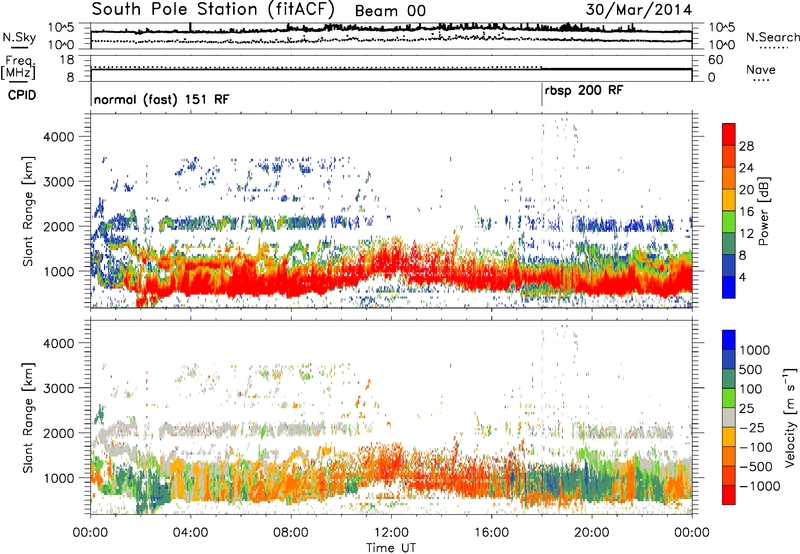Click the "rbsp 200 RF" label

pos(584,91)
